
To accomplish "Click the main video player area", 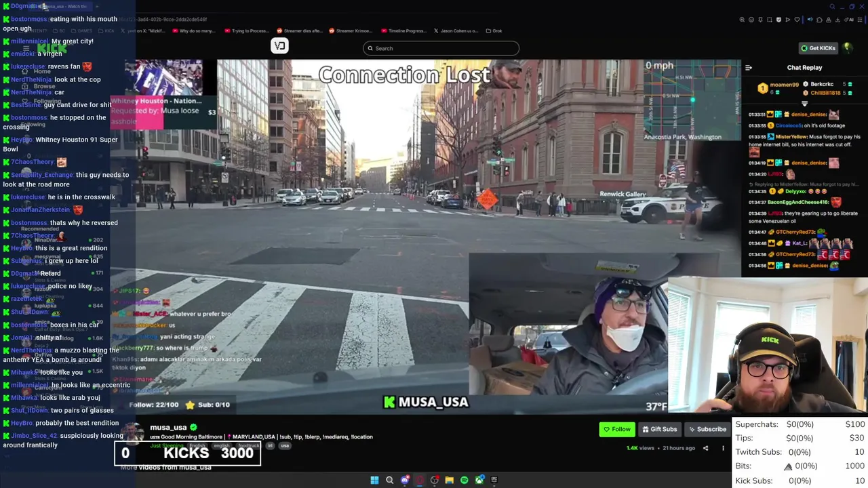I will tap(426, 236).
